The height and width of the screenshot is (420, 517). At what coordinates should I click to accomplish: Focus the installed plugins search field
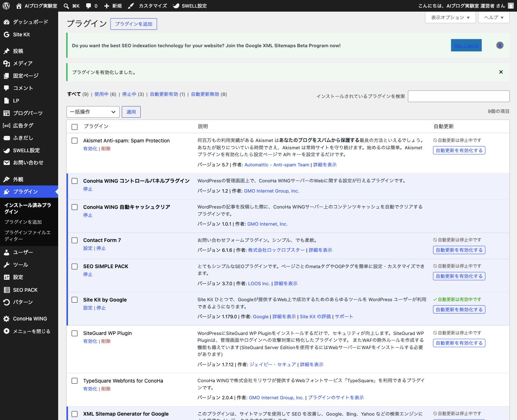pos(459,96)
